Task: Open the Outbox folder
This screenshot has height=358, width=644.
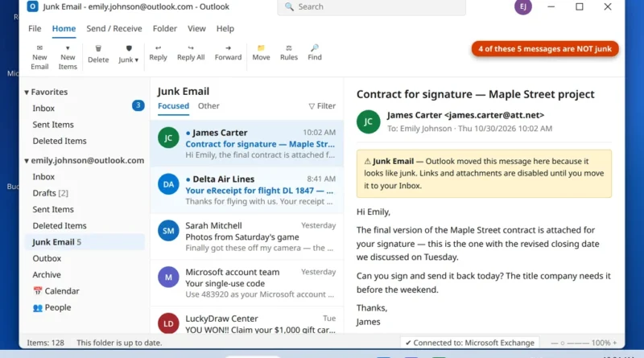Action: (x=85, y=258)
